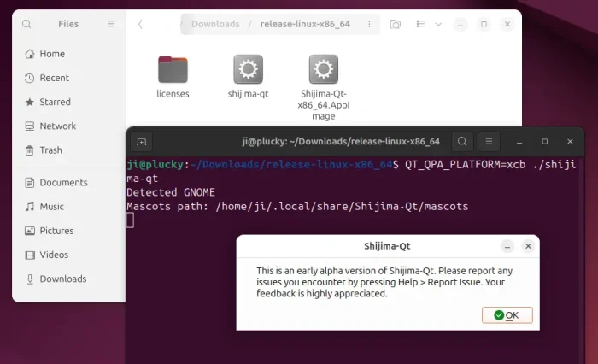Screen dimensions: 598x364
Task: Select the licenses folder
Action: pyautogui.click(x=173, y=76)
